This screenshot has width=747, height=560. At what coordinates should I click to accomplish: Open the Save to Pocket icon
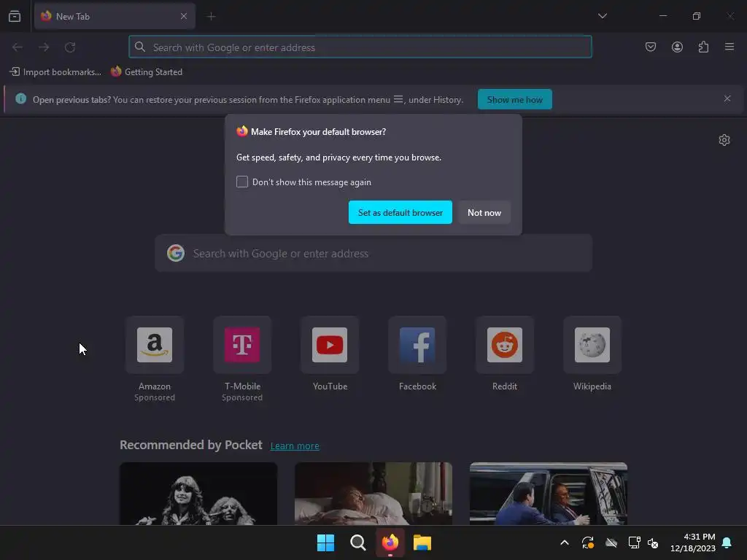pos(650,47)
